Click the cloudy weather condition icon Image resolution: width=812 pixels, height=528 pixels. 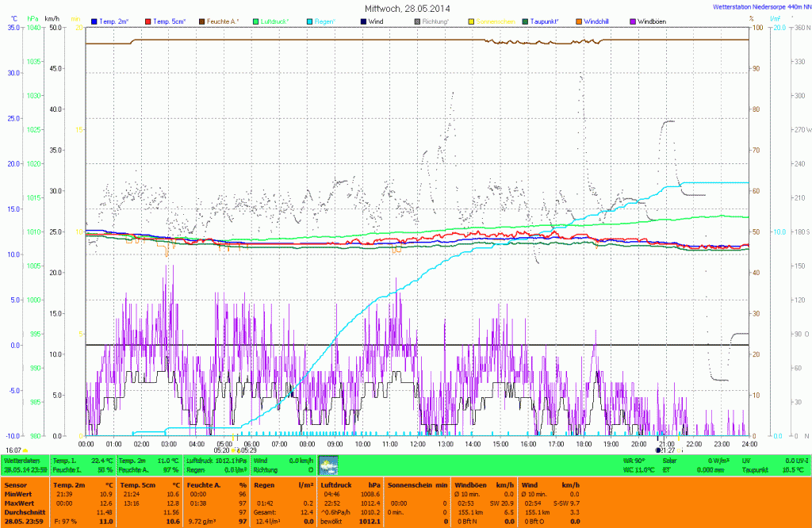[x=327, y=464]
